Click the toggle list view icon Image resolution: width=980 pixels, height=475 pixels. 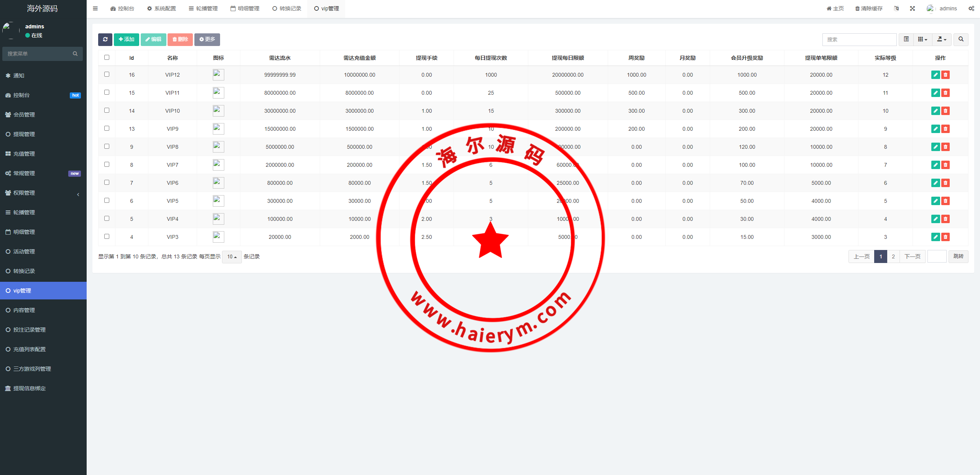point(906,39)
